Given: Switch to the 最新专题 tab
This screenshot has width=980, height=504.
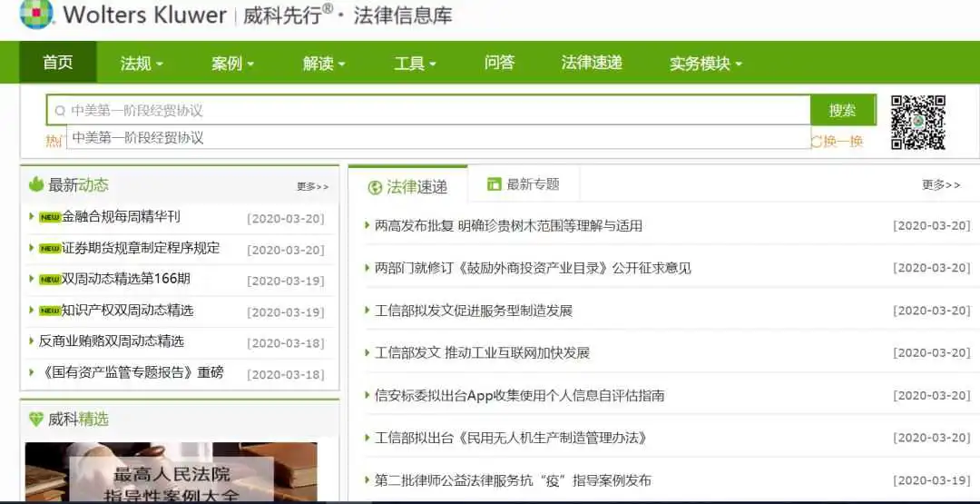Looking at the screenshot, I should pos(524,183).
